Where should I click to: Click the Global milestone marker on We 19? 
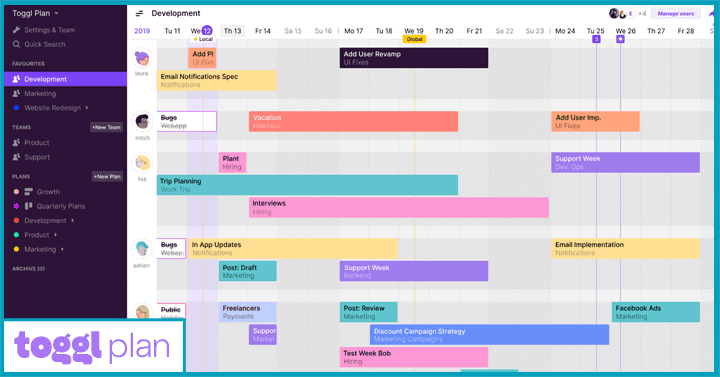click(x=414, y=39)
